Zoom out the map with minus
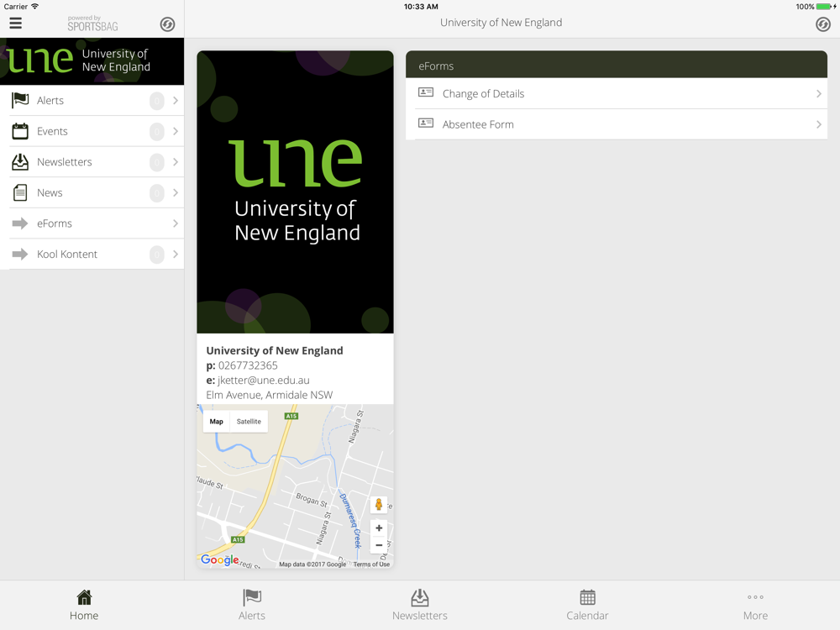This screenshot has width=840, height=630. click(379, 545)
